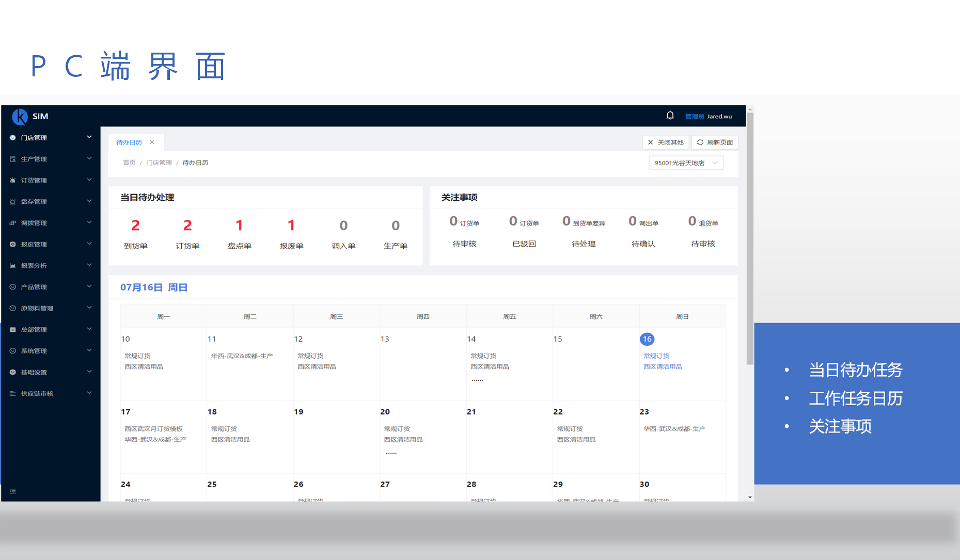Click the 门店管理 breadcrumb link
This screenshot has height=560, width=960.
coord(159,163)
